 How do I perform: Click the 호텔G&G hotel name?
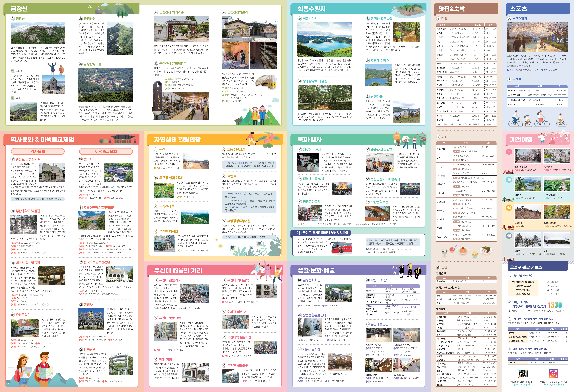(441, 281)
